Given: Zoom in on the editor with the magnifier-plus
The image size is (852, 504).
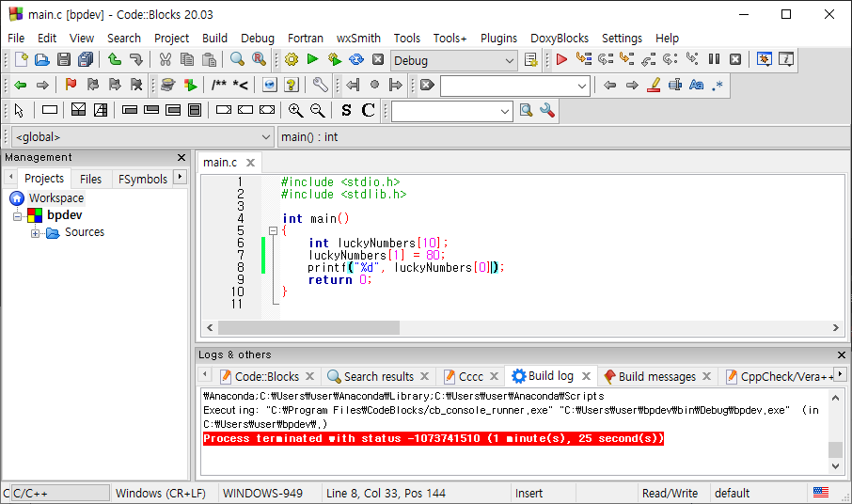Looking at the screenshot, I should (x=295, y=110).
